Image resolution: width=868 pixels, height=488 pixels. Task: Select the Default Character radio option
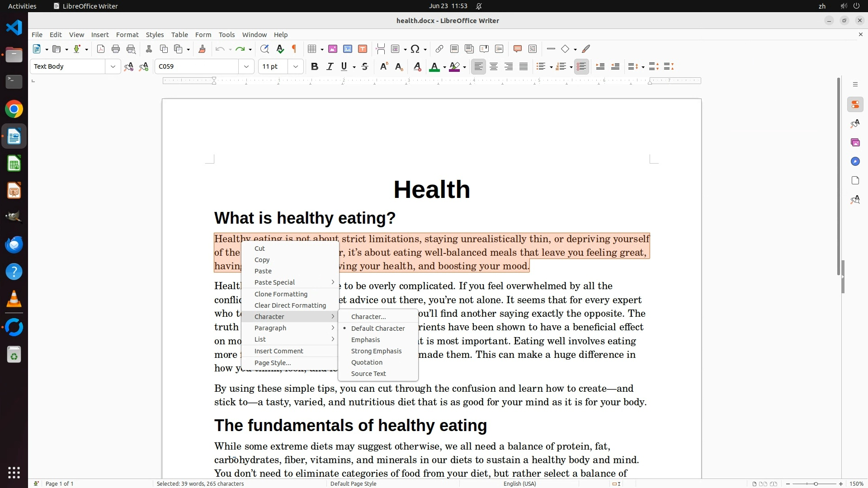pyautogui.click(x=377, y=328)
